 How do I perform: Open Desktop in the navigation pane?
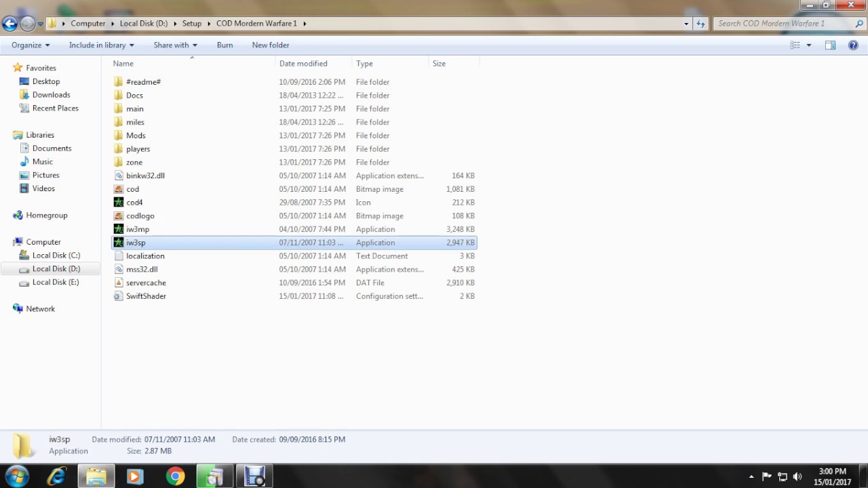point(46,81)
